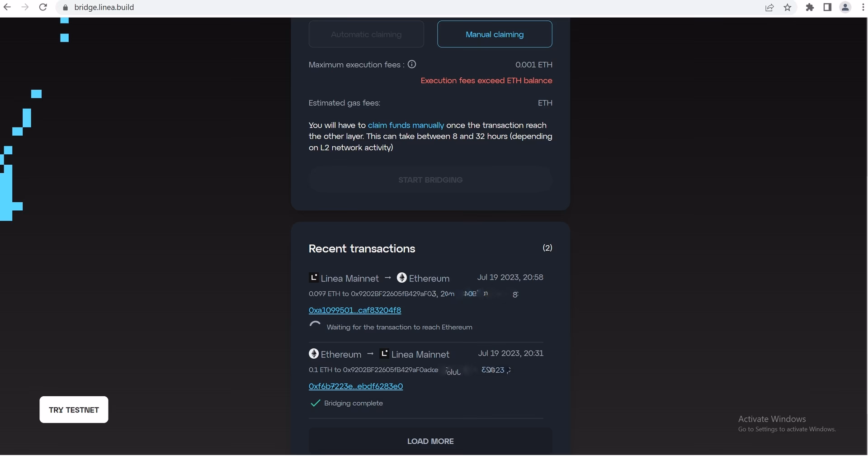The height and width of the screenshot is (456, 868).
Task: Share this page using the share icon
Action: [769, 7]
